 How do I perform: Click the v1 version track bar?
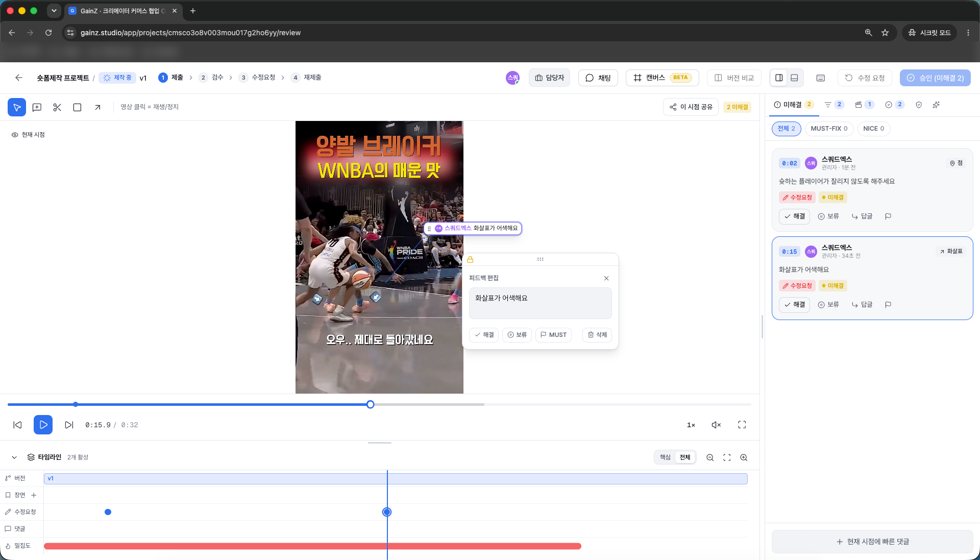(x=396, y=478)
